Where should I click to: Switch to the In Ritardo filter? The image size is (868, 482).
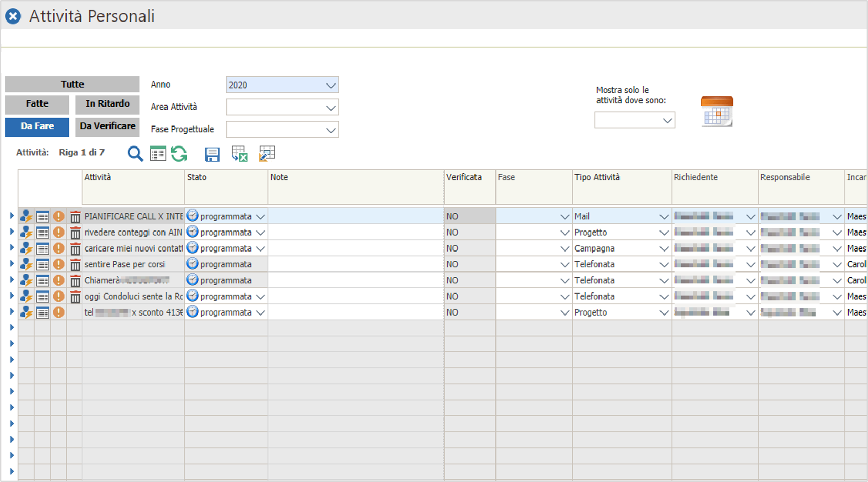click(x=108, y=104)
